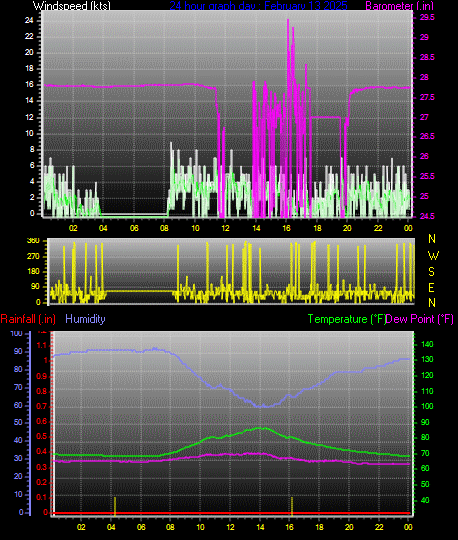Viewport: 458px width, 540px height.
Task: Click the "Windspeed (kts)" axis title
Action: (x=72, y=6)
